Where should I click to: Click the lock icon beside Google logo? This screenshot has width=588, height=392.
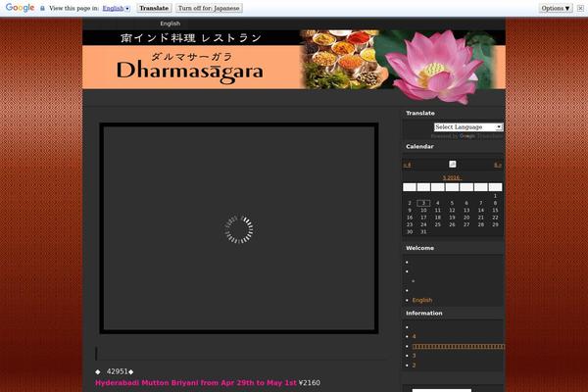pos(42,8)
